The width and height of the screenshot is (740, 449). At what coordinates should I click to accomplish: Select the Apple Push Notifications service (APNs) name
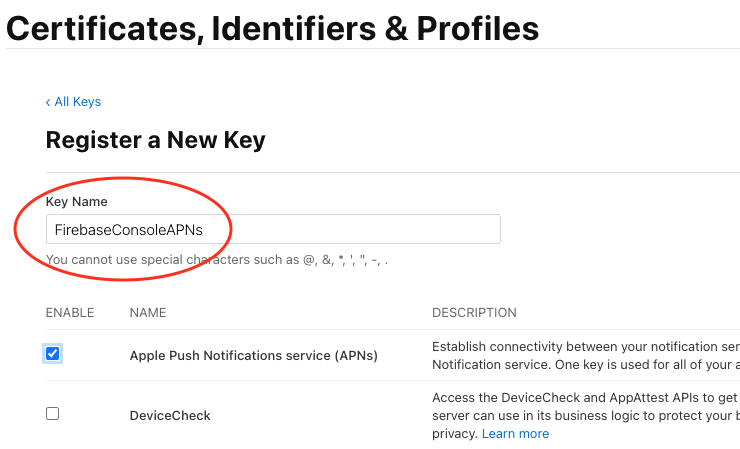(x=253, y=355)
